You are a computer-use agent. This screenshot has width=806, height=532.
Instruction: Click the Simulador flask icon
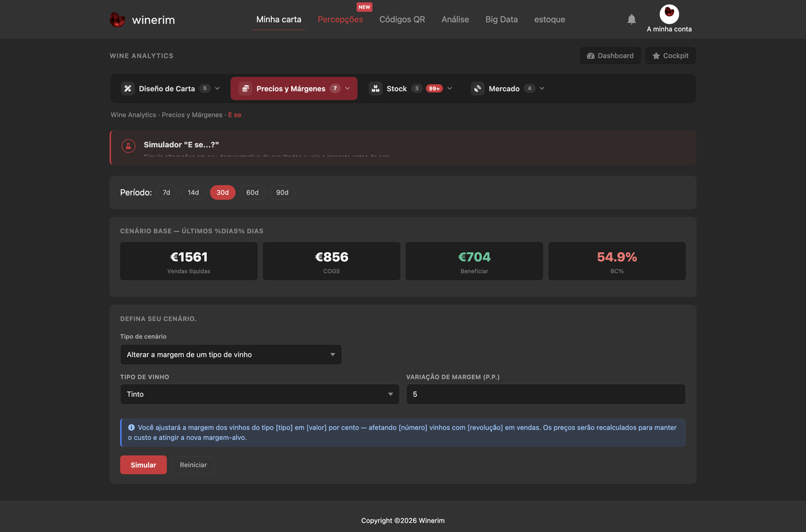pos(128,146)
